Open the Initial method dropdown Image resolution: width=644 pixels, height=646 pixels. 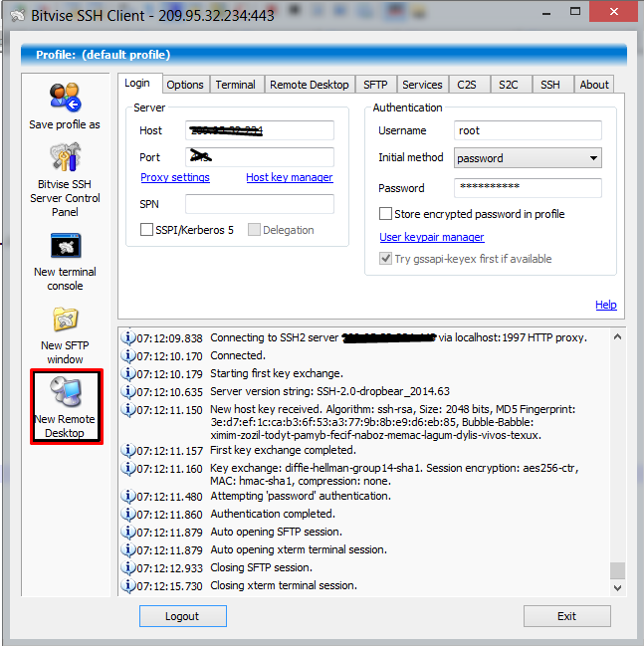(528, 158)
